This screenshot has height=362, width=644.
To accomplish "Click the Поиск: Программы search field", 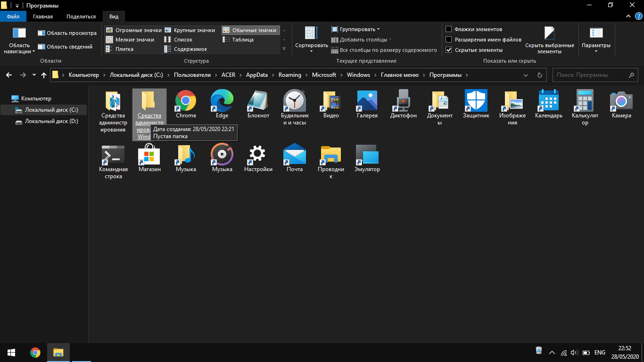I will 596,75.
